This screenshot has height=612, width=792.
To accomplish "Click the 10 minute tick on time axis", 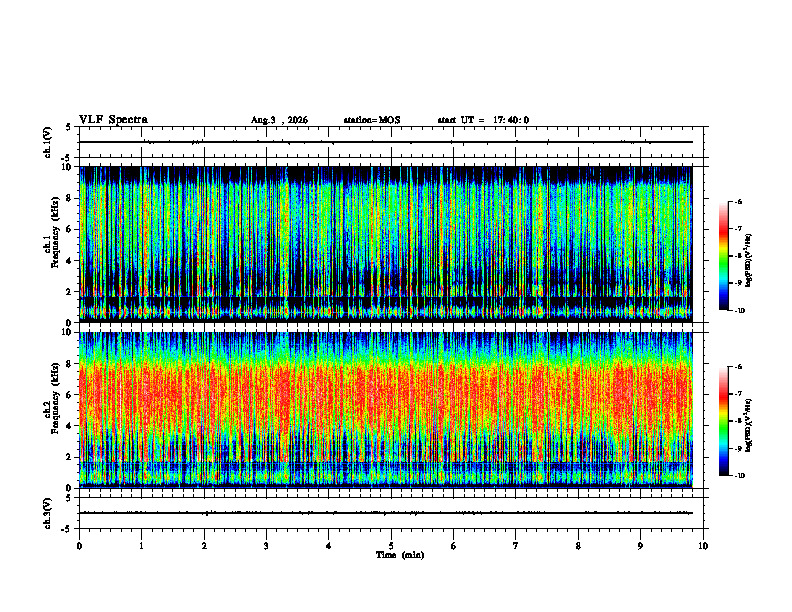I will tap(703, 546).
